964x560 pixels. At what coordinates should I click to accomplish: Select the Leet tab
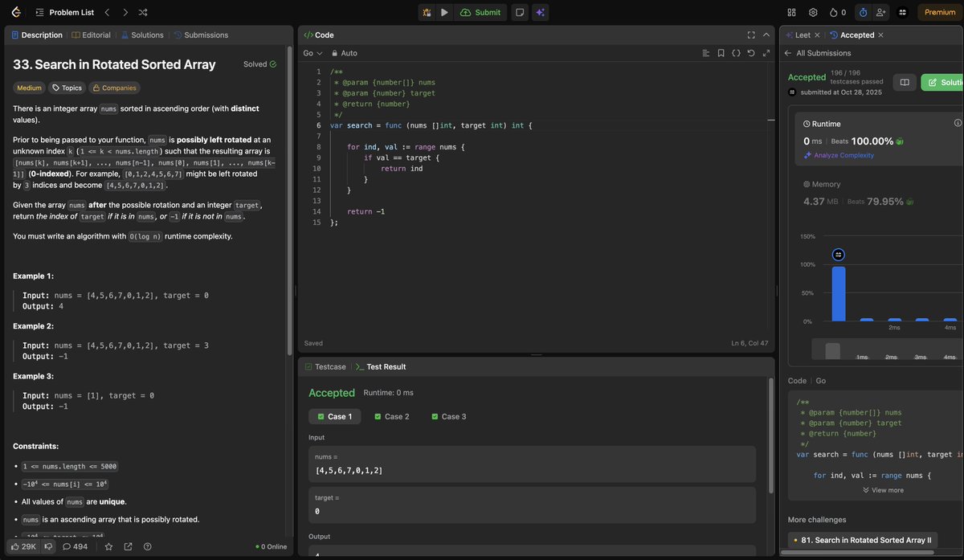[x=798, y=35]
